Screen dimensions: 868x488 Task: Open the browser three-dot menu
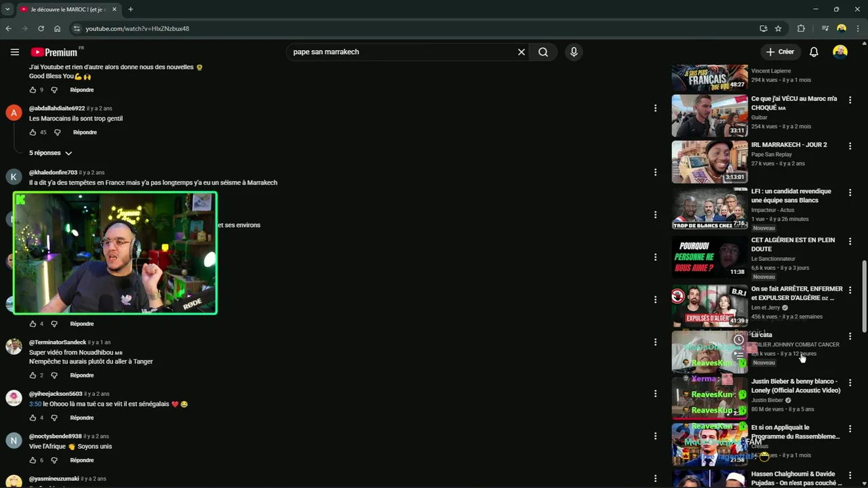click(858, 28)
